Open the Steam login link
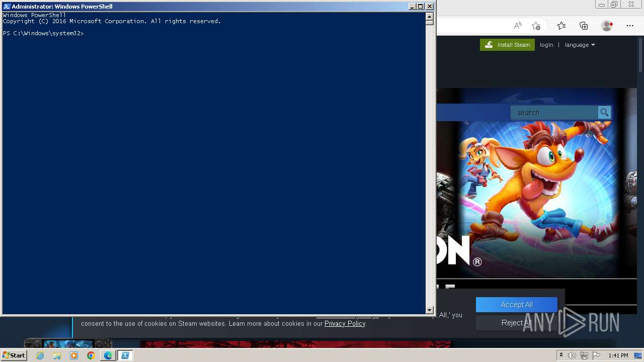Viewport: 644px width, 362px height. click(x=546, y=45)
